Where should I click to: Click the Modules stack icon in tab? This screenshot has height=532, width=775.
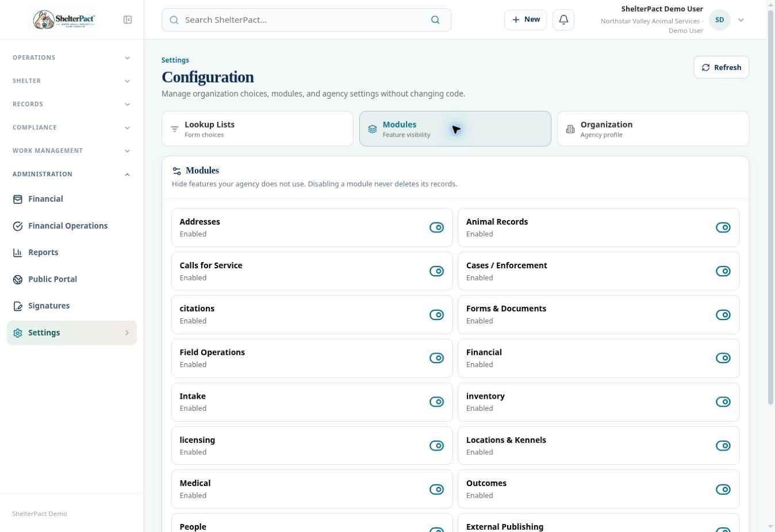click(x=373, y=129)
